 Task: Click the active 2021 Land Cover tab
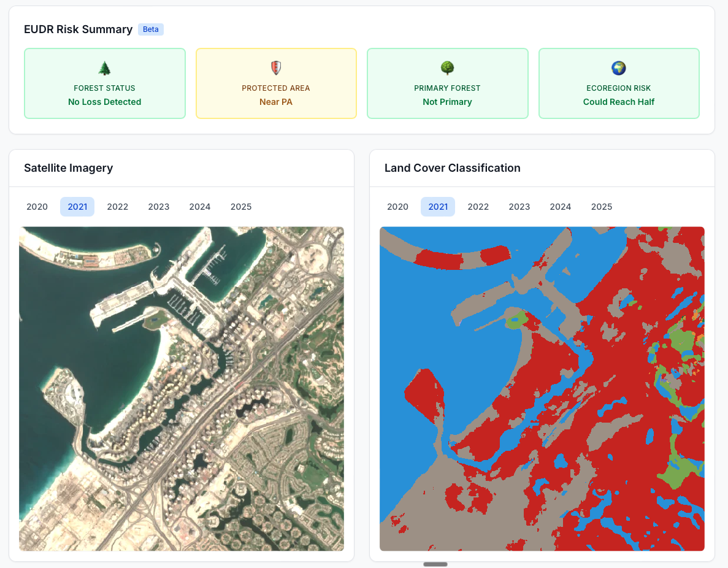click(x=438, y=207)
